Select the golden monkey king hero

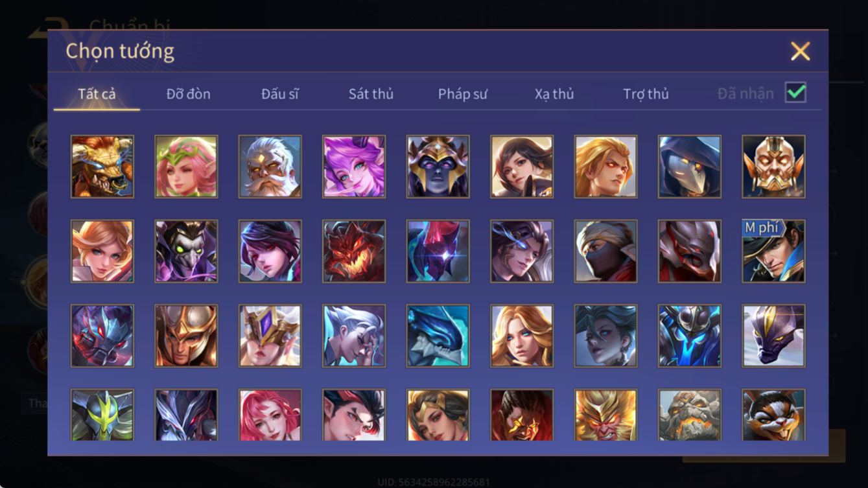(x=606, y=415)
